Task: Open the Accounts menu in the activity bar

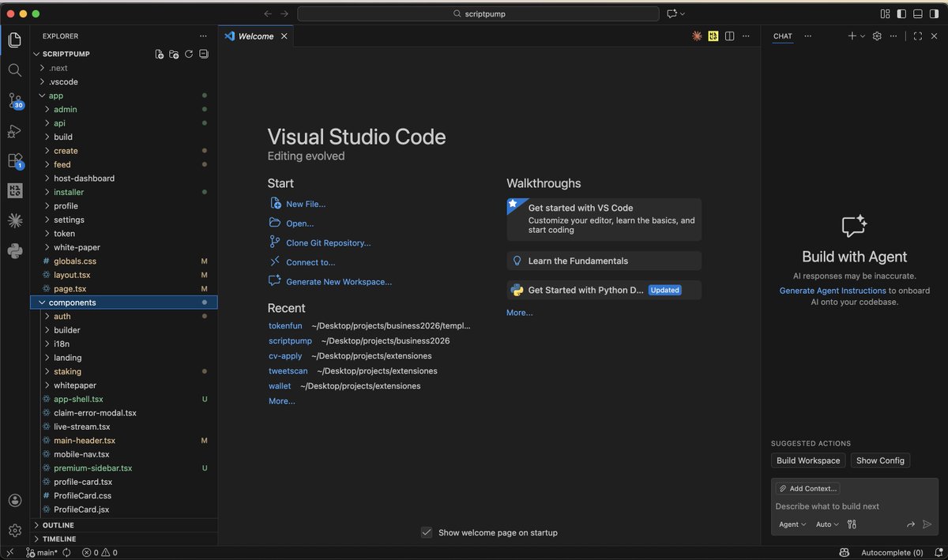Action: pyautogui.click(x=14, y=500)
